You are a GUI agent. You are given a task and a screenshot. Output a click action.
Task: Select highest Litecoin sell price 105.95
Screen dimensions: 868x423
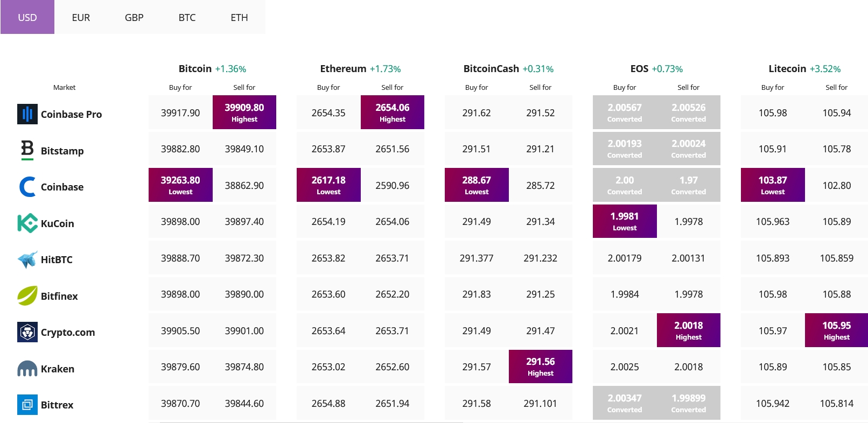836,330
